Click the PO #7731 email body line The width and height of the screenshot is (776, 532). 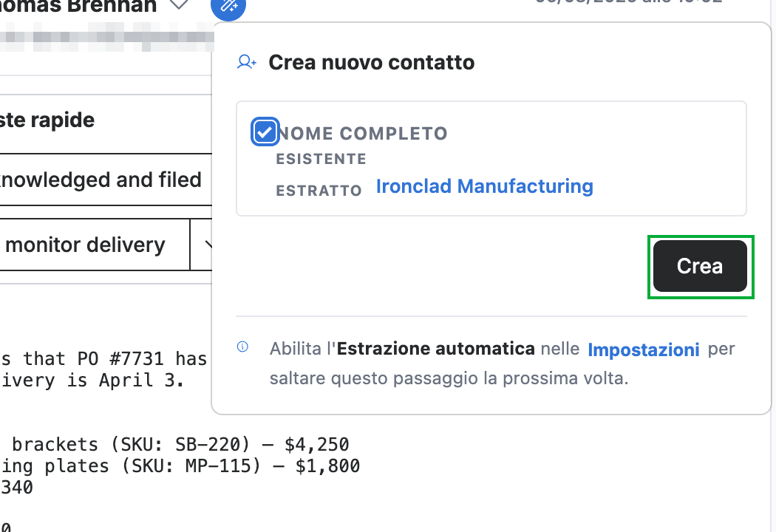point(103,358)
